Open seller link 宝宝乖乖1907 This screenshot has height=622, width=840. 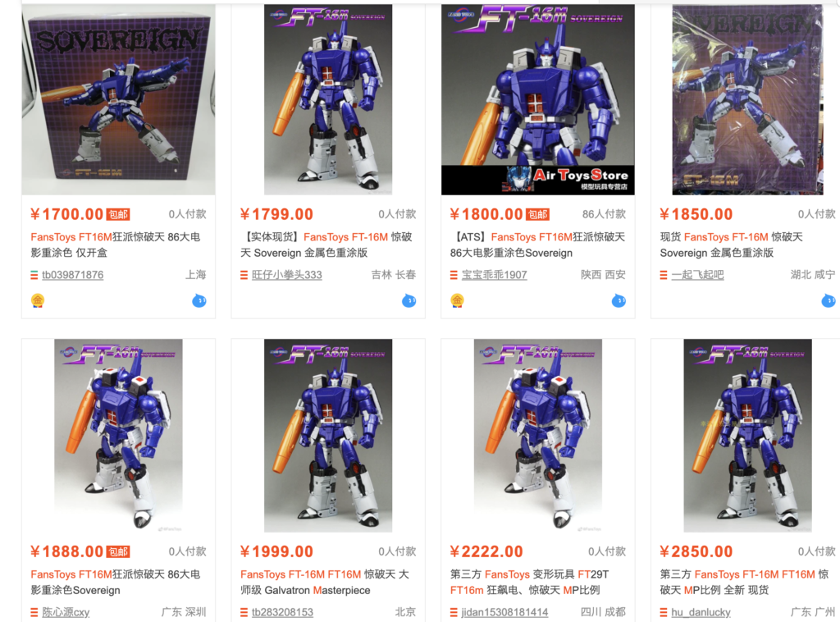coord(494,275)
